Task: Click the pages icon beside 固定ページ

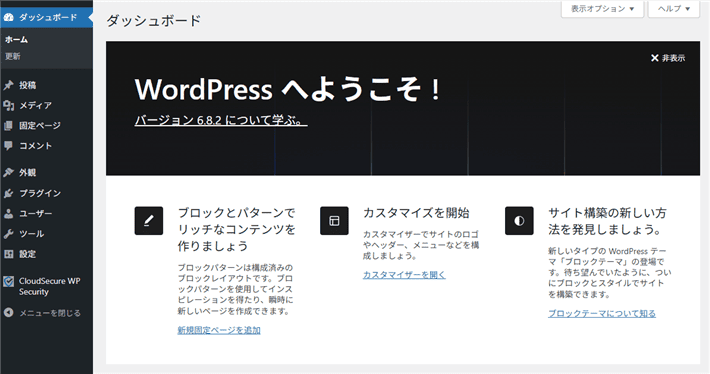Action: point(9,125)
